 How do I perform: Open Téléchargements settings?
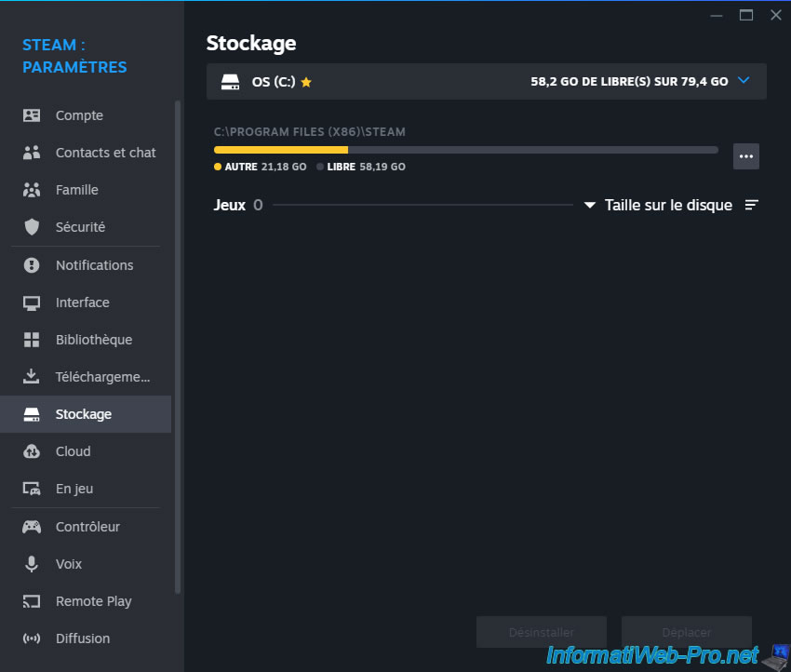[86, 377]
